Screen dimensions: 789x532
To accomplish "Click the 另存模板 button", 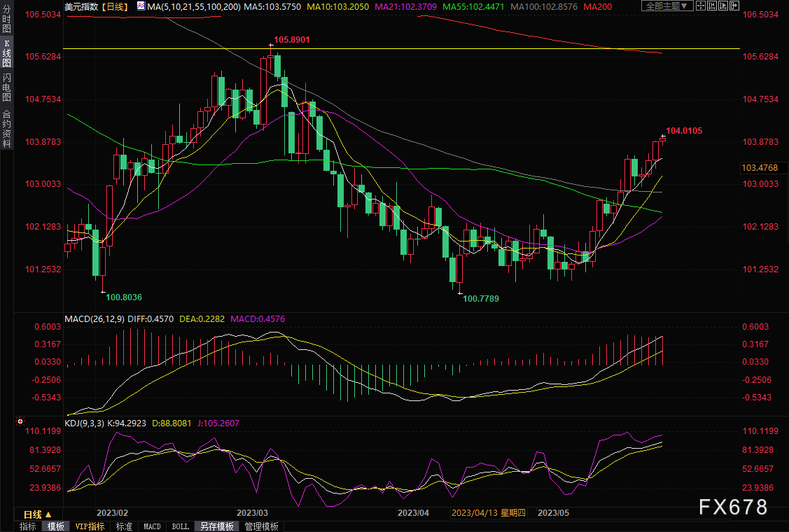I will (216, 526).
